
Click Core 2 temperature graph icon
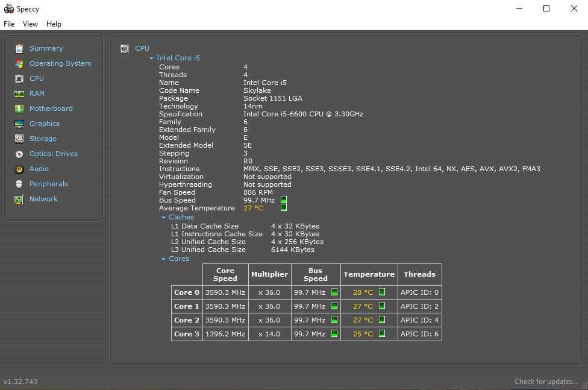click(x=382, y=319)
